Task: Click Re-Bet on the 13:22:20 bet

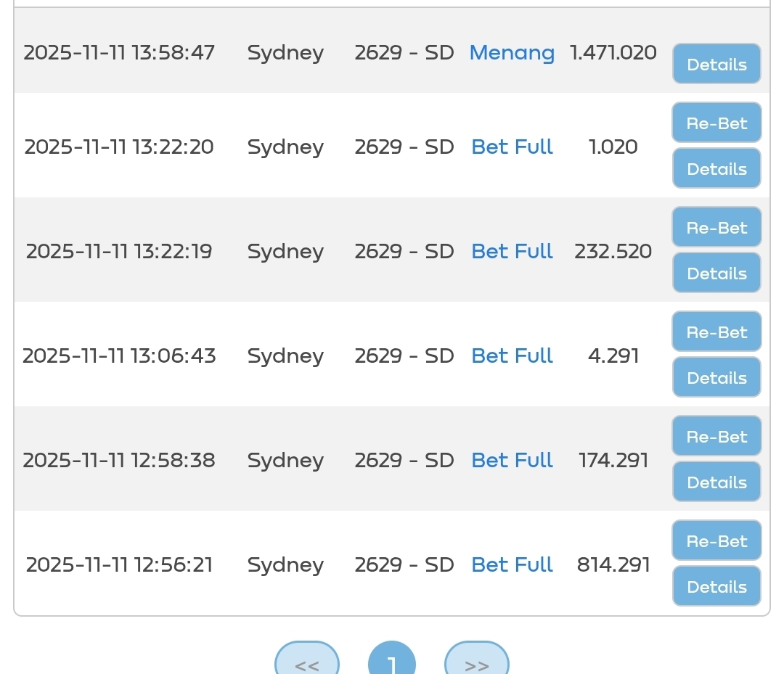Action: coord(716,123)
